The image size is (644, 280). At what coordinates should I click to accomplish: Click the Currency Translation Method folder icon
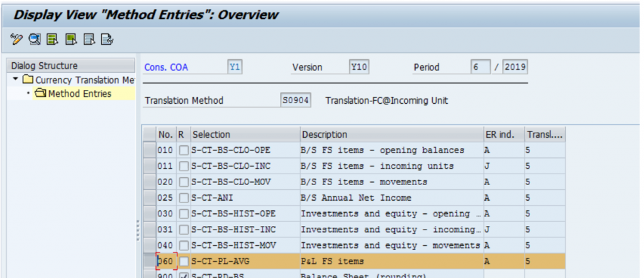click(28, 79)
